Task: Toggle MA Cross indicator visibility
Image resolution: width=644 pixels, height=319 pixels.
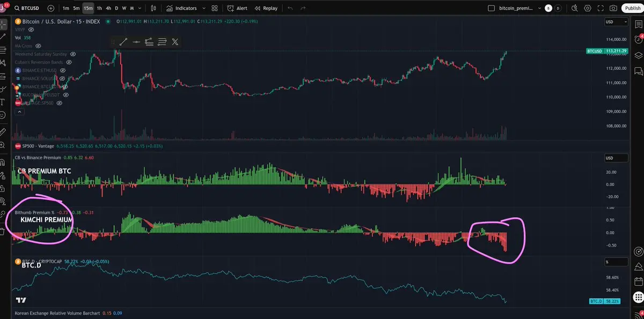Action: (x=38, y=46)
